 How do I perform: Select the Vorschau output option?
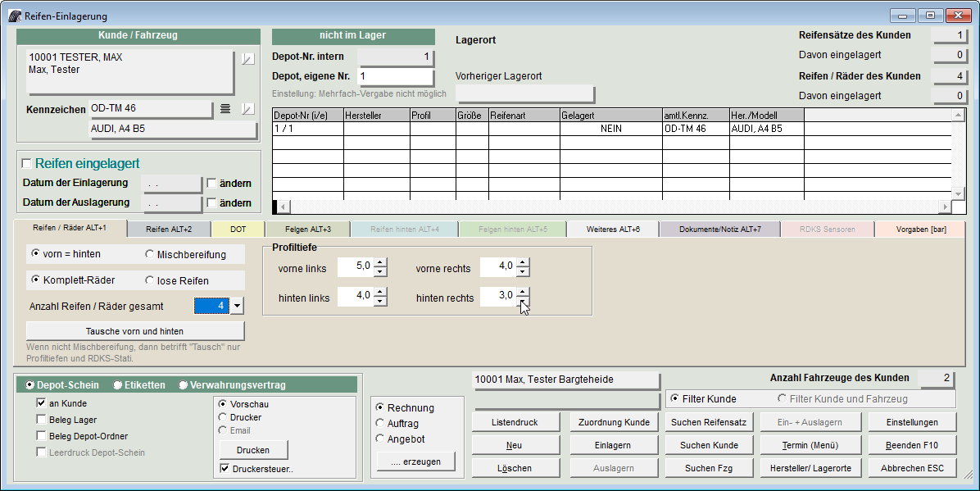coord(223,404)
